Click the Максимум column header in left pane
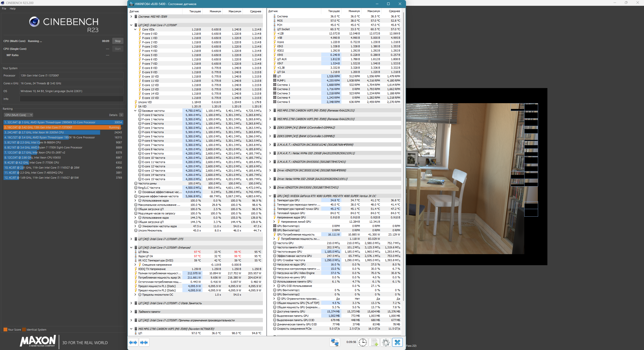This screenshot has width=644, height=350. [234, 11]
